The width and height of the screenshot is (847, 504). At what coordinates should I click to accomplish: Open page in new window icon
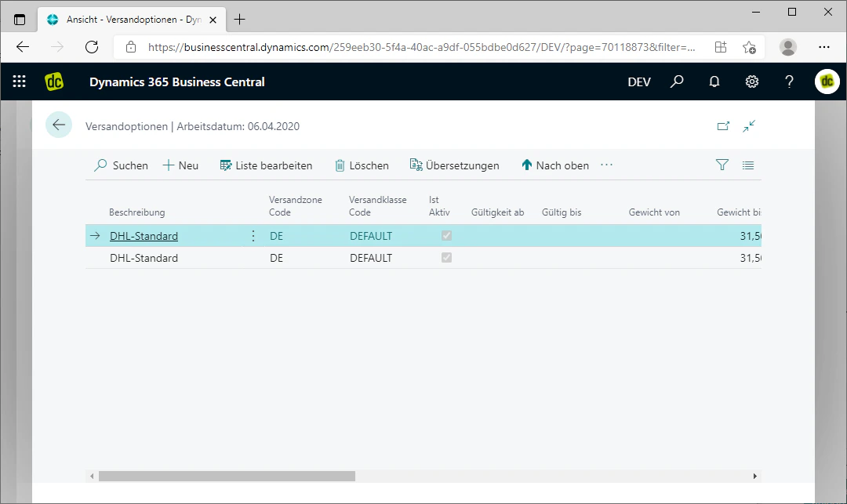click(x=723, y=126)
